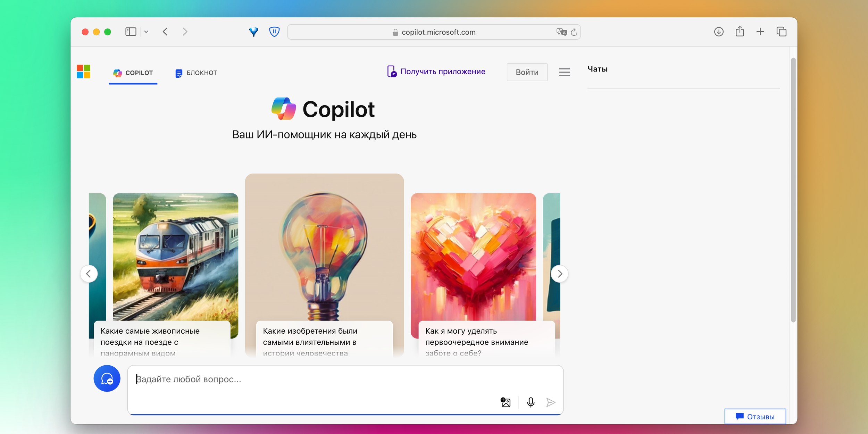Screen dimensions: 868x434
Task: Click the Copilot logo heading
Action: click(323, 109)
